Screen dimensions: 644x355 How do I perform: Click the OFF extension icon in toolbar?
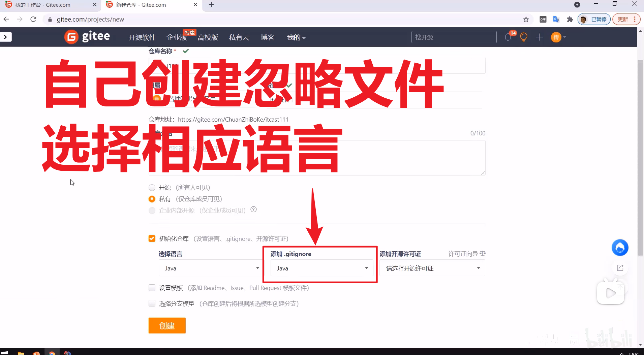coord(543,19)
